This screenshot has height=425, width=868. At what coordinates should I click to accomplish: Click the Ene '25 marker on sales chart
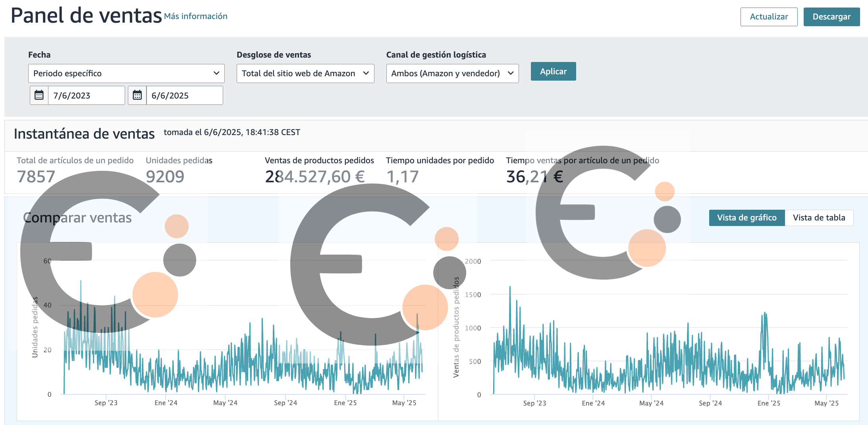click(769, 403)
